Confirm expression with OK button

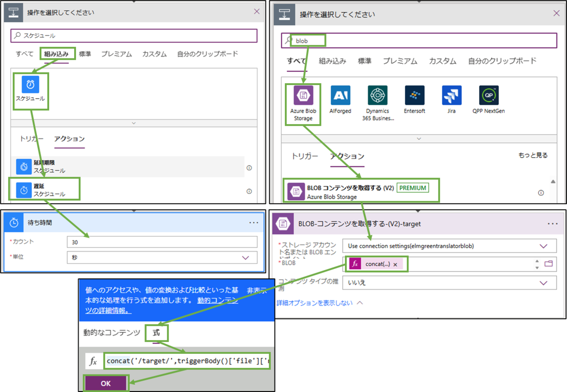[x=106, y=383]
